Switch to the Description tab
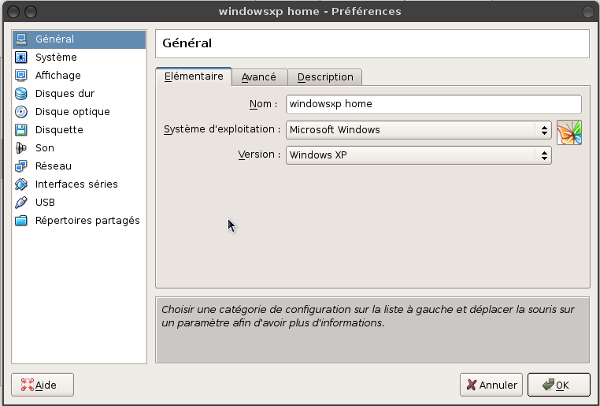The width and height of the screenshot is (600, 406). click(325, 77)
